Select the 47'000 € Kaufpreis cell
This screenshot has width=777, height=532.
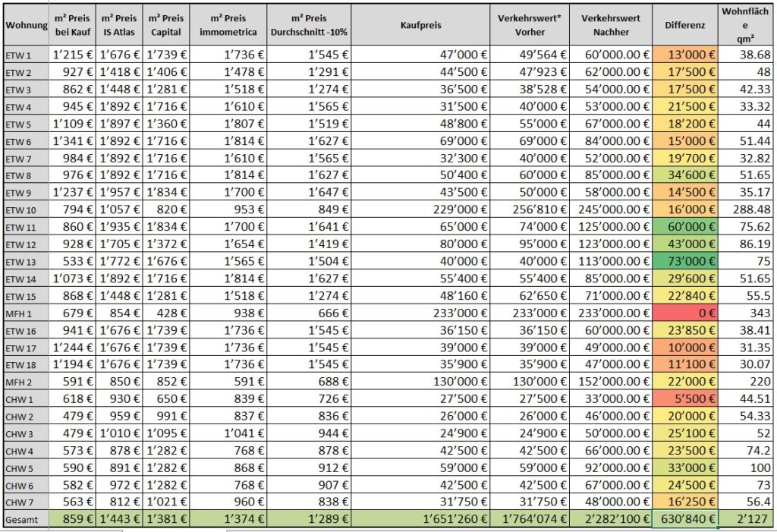(x=420, y=55)
